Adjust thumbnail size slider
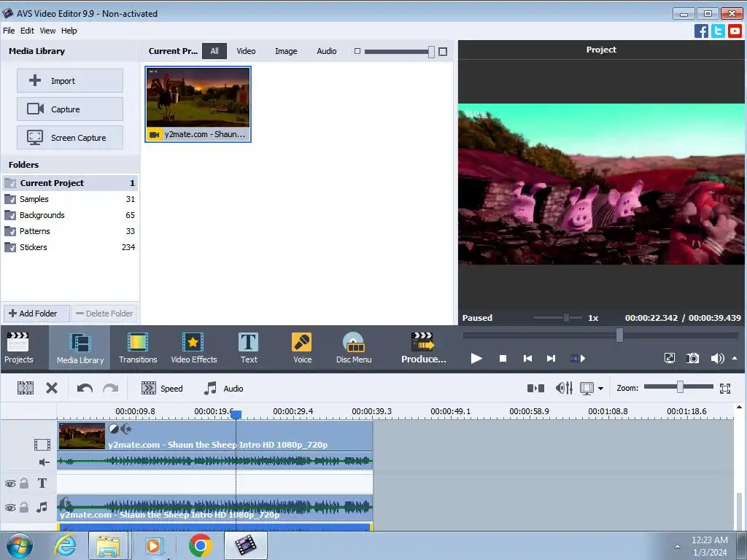This screenshot has width=747, height=560. (x=431, y=52)
